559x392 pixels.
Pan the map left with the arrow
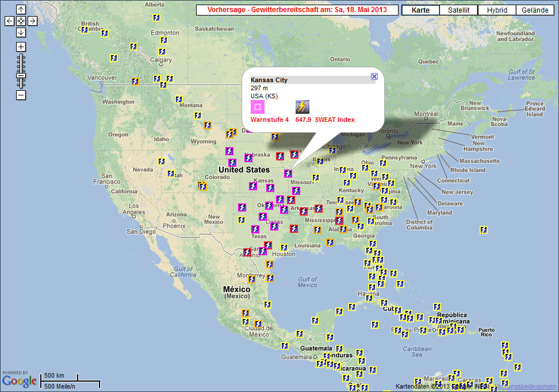(x=10, y=21)
